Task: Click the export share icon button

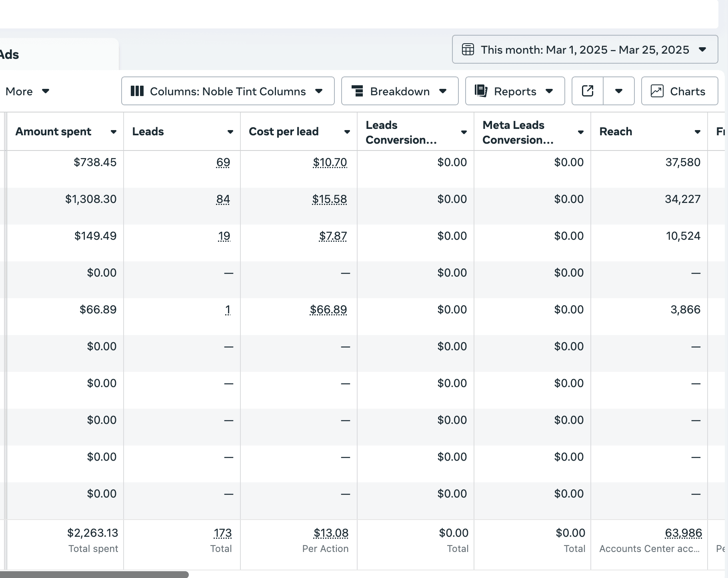Action: coord(587,91)
